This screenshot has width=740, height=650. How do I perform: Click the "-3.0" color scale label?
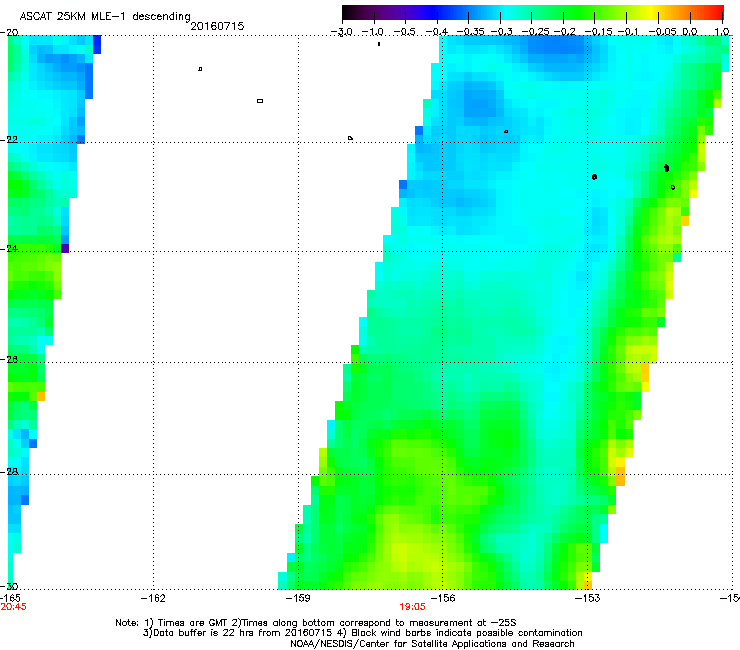pyautogui.click(x=342, y=32)
